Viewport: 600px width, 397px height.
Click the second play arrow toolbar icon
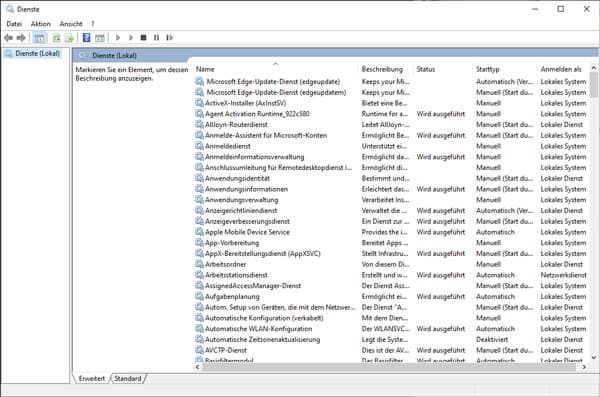point(131,38)
